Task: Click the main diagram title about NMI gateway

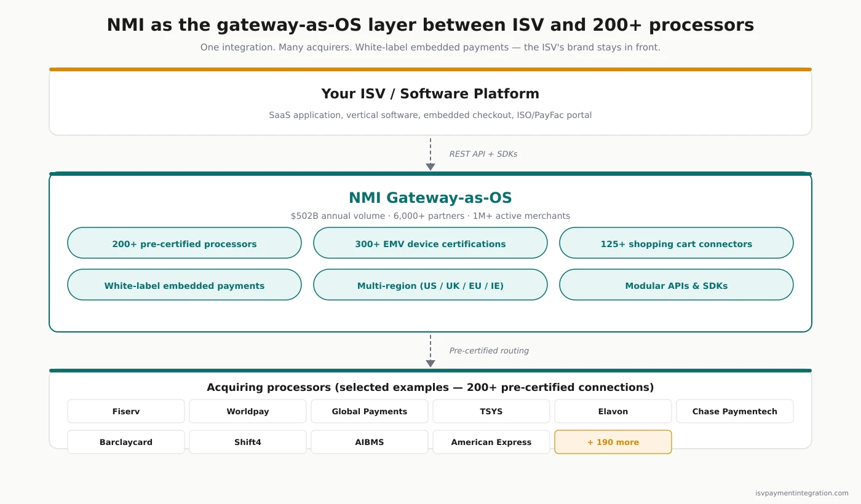Action: [430, 25]
